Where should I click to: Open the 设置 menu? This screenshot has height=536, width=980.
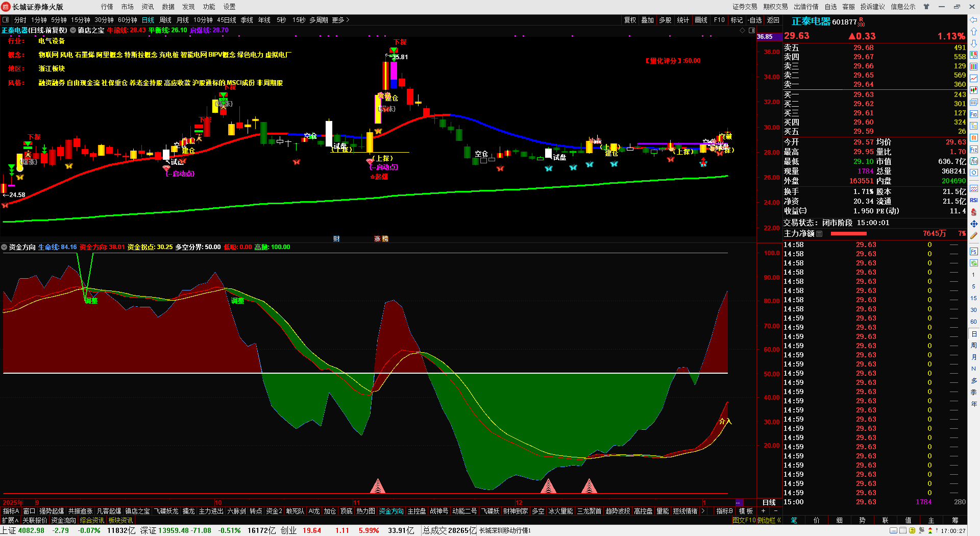pos(230,7)
